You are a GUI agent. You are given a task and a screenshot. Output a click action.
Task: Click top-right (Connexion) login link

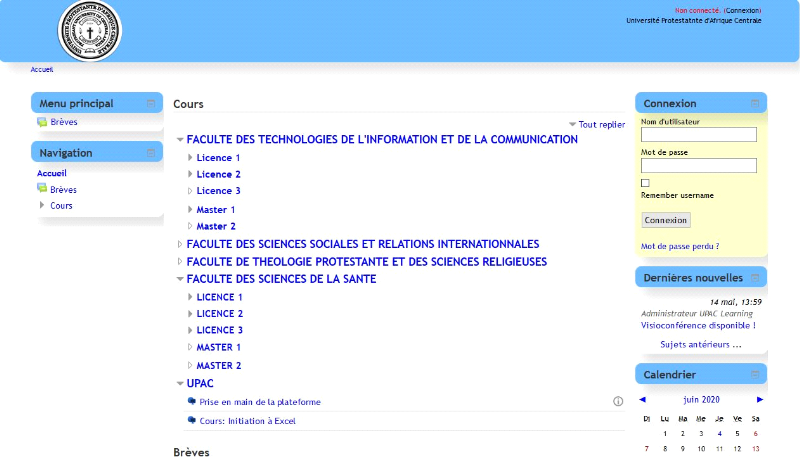tap(742, 10)
